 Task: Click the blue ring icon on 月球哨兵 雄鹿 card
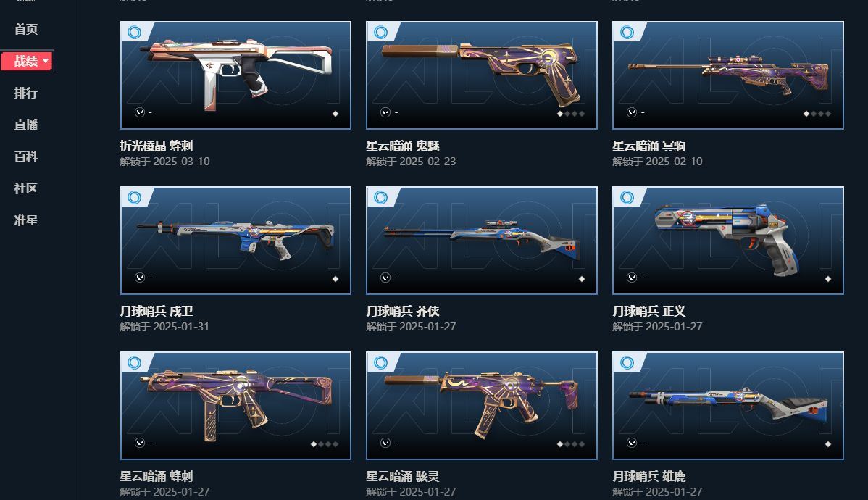coord(627,362)
